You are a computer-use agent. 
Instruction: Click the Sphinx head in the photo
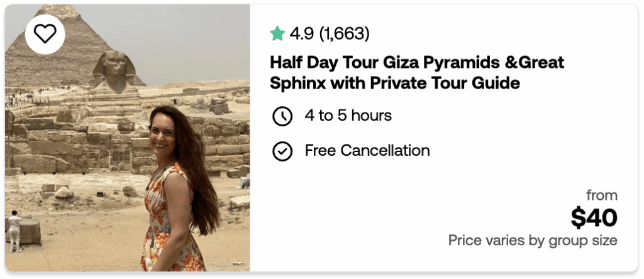pos(115,66)
